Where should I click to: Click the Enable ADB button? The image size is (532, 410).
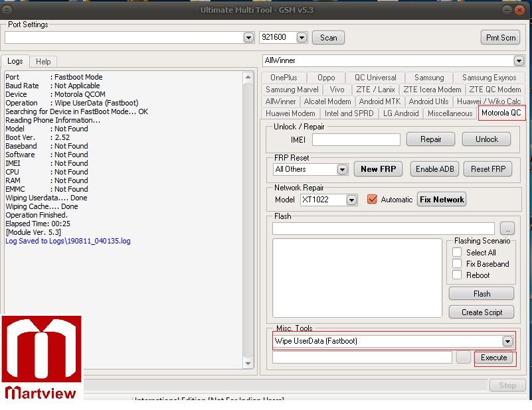point(434,169)
